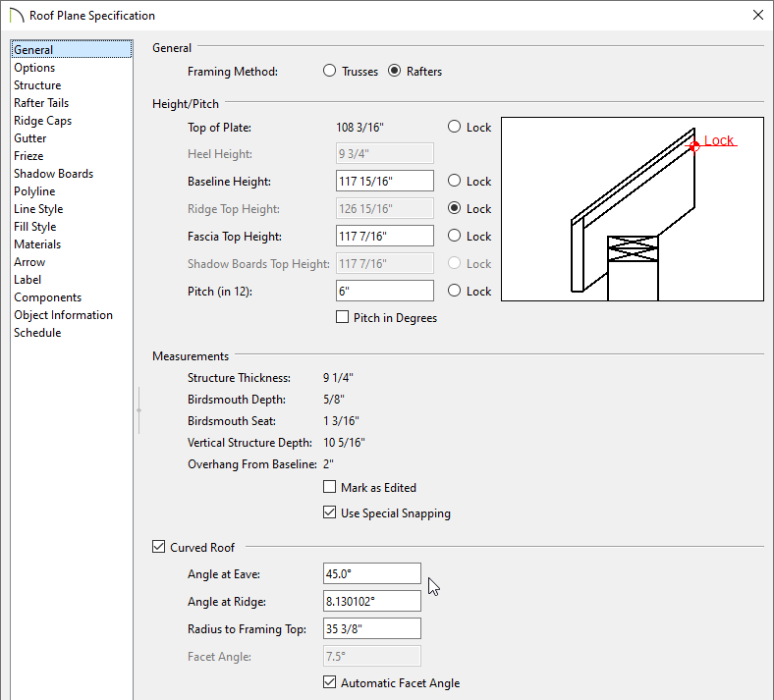This screenshot has width=774, height=700.
Task: Click Birdsmouth Seat value 1 3/16"
Action: point(341,421)
